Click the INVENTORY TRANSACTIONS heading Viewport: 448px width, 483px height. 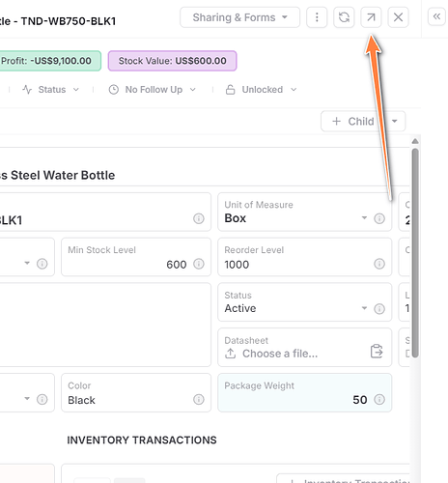pyautogui.click(x=142, y=440)
